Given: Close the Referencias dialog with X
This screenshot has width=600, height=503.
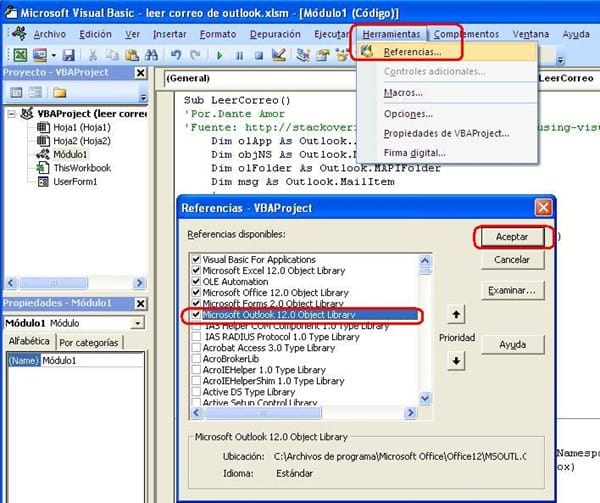Looking at the screenshot, I should pyautogui.click(x=543, y=208).
